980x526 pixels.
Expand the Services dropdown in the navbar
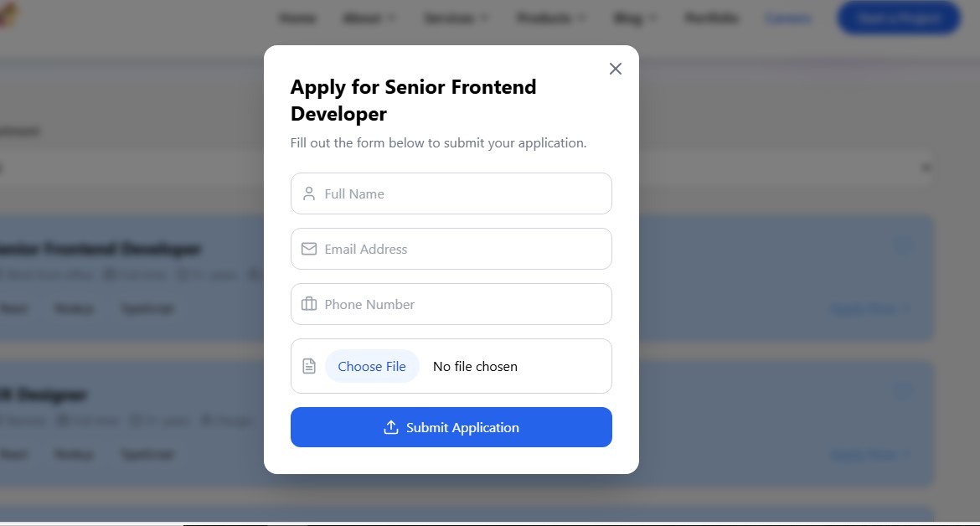(456, 18)
